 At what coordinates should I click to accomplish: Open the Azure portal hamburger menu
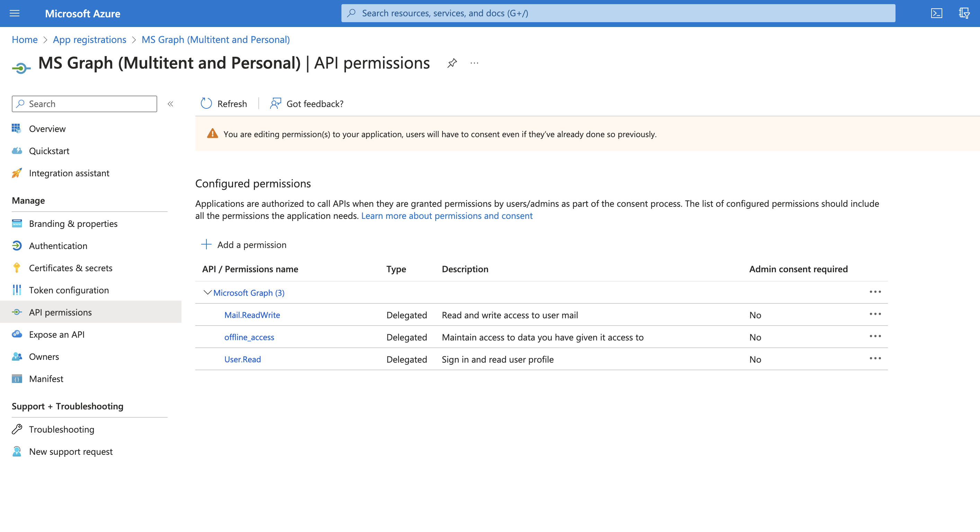pyautogui.click(x=15, y=13)
